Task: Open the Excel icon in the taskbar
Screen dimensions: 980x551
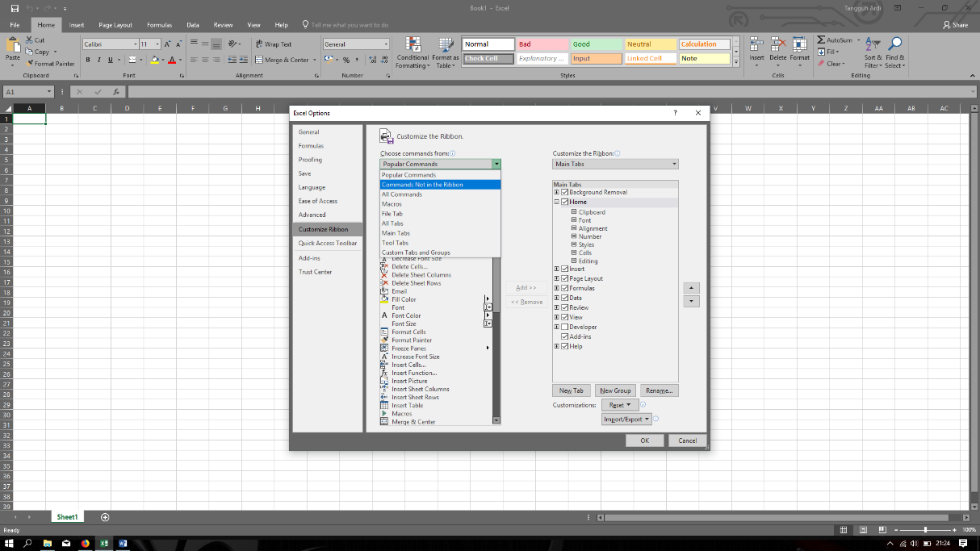Action: [104, 544]
